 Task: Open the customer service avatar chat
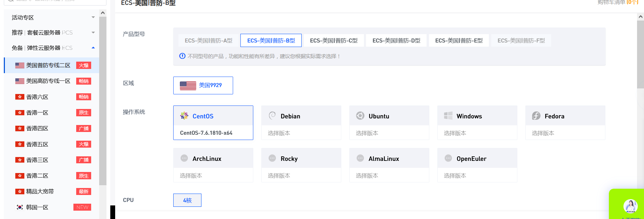tap(630, 206)
